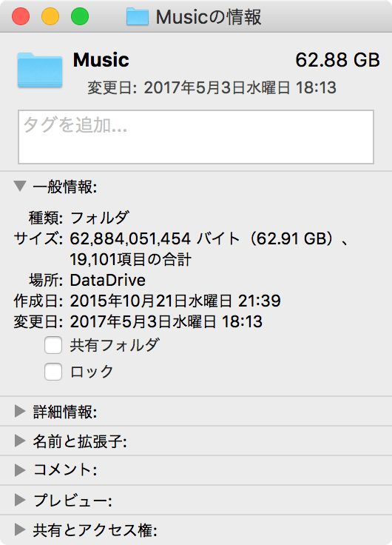Image resolution: width=392 pixels, height=545 pixels.
Task: Expand the 共有とアクセス権 section
Action: click(x=20, y=529)
